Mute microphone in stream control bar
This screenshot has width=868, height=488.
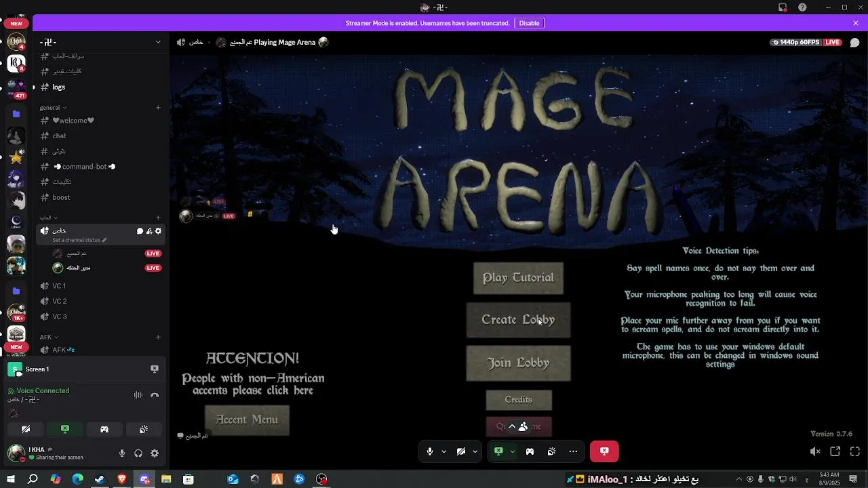pyautogui.click(x=430, y=451)
